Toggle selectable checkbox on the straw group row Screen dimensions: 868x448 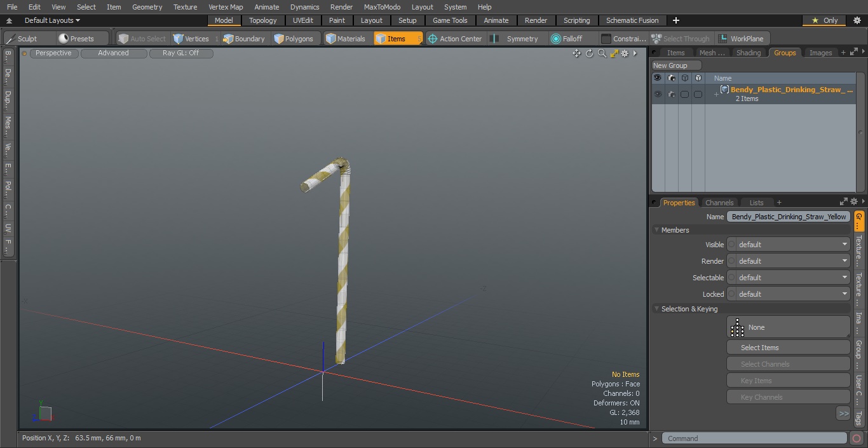tap(685, 94)
